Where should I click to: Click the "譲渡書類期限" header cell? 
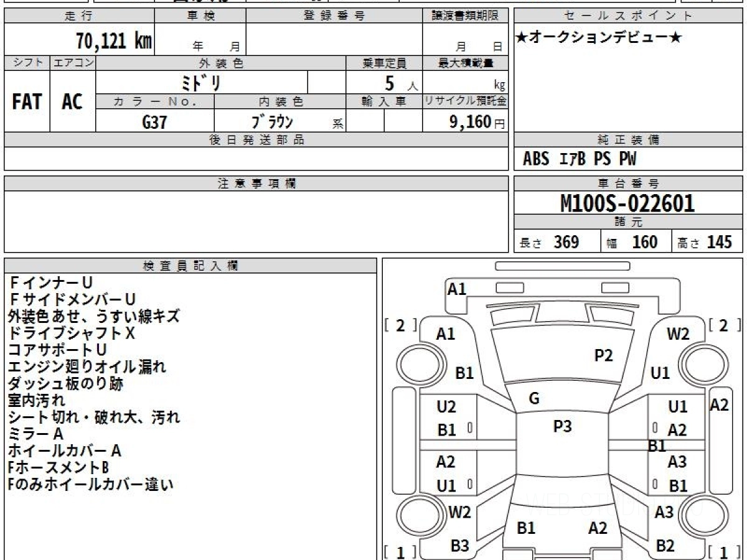[x=465, y=16]
